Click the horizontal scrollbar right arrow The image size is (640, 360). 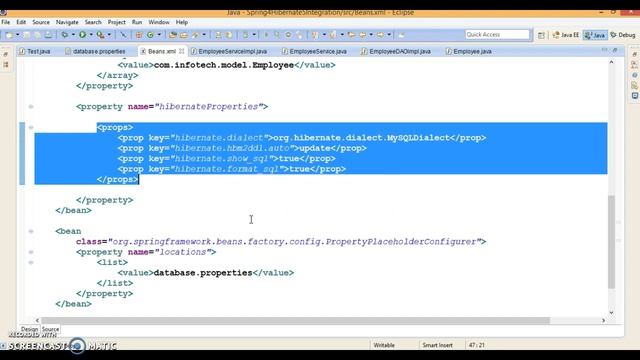(x=603, y=321)
